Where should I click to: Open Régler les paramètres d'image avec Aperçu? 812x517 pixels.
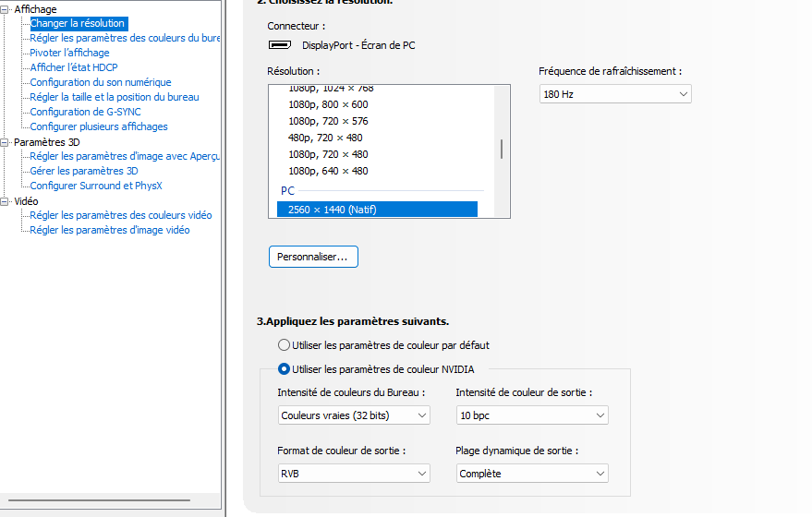(x=125, y=156)
